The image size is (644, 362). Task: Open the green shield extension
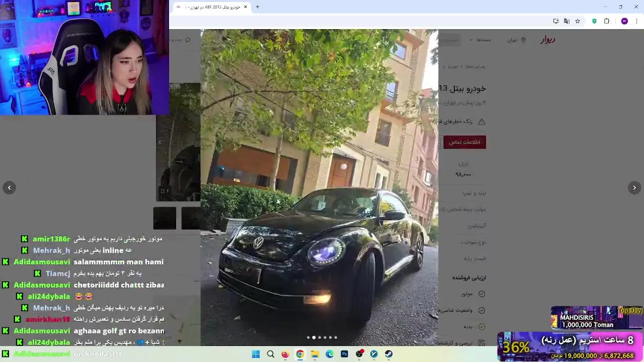click(x=594, y=21)
